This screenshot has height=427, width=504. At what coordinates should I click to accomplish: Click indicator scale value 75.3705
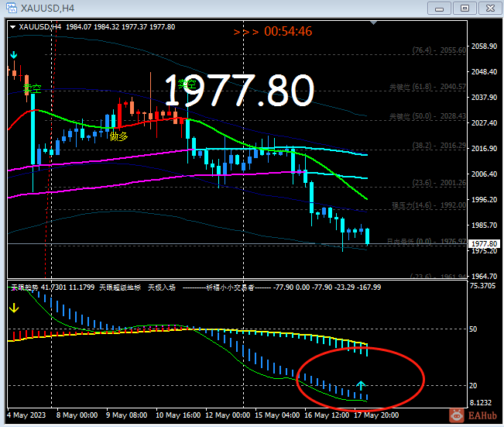483,286
